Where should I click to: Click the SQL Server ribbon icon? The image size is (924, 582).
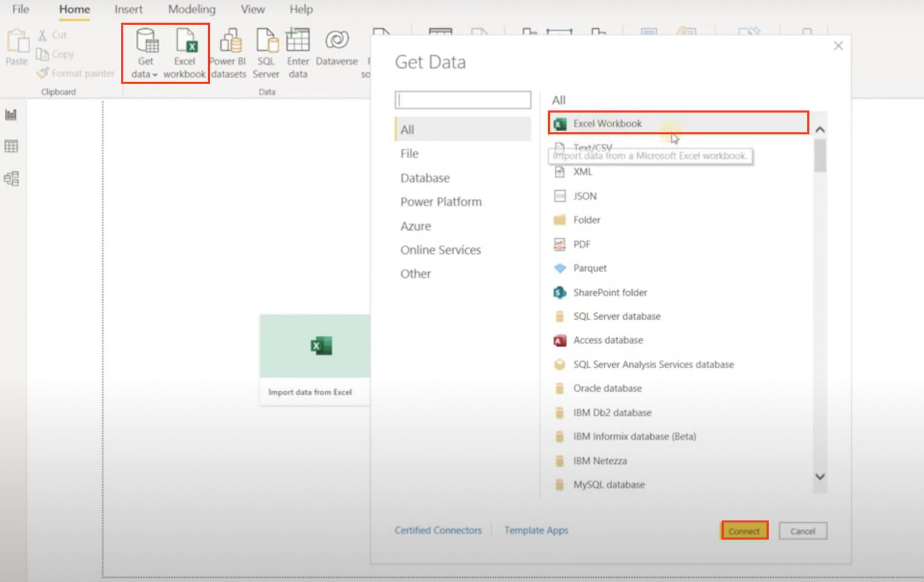pyautogui.click(x=266, y=53)
